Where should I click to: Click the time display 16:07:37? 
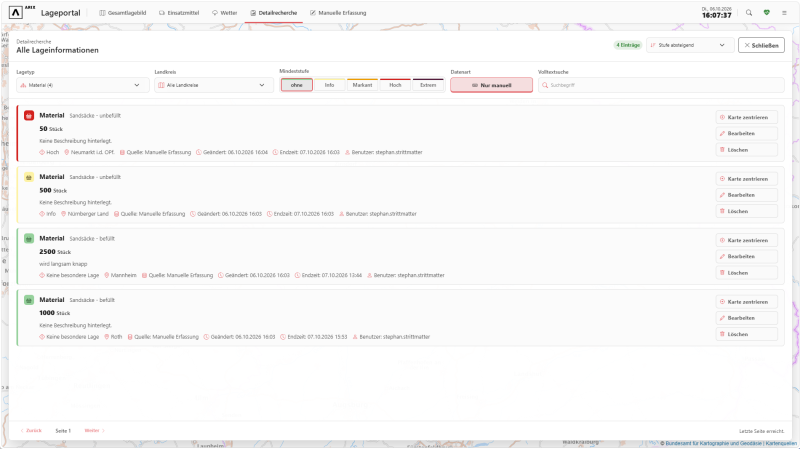[x=716, y=15]
